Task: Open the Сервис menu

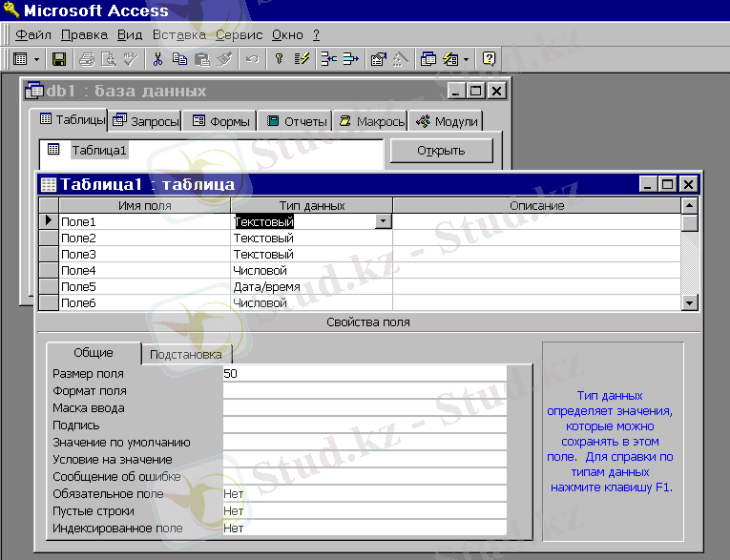Action: (x=239, y=34)
